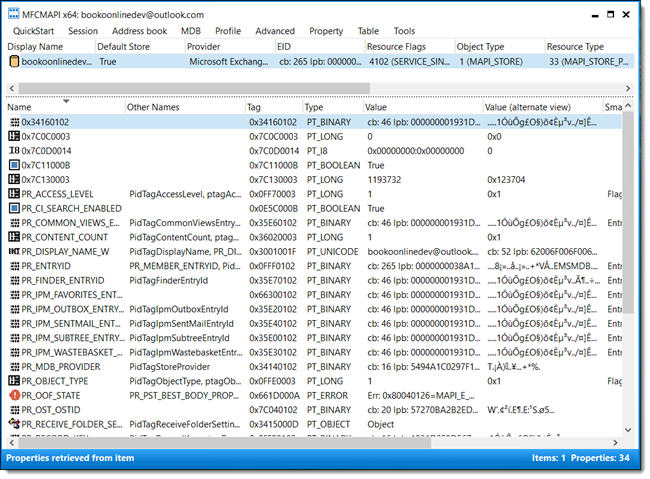Screen dimensions: 650x479
Task: Open the Address book menu
Action: pyautogui.click(x=139, y=31)
